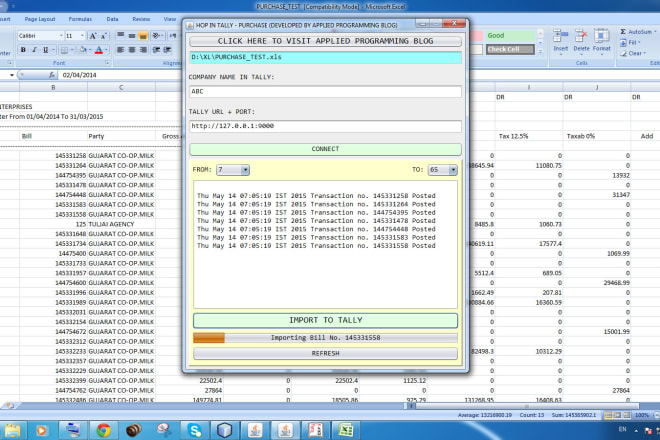Click the Visit Applied Programming Blog button
660x440 pixels.
click(x=325, y=41)
